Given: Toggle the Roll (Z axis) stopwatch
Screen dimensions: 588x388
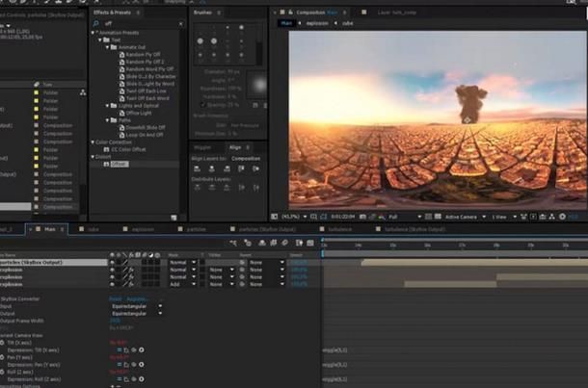Looking at the screenshot, I should coord(2,372).
